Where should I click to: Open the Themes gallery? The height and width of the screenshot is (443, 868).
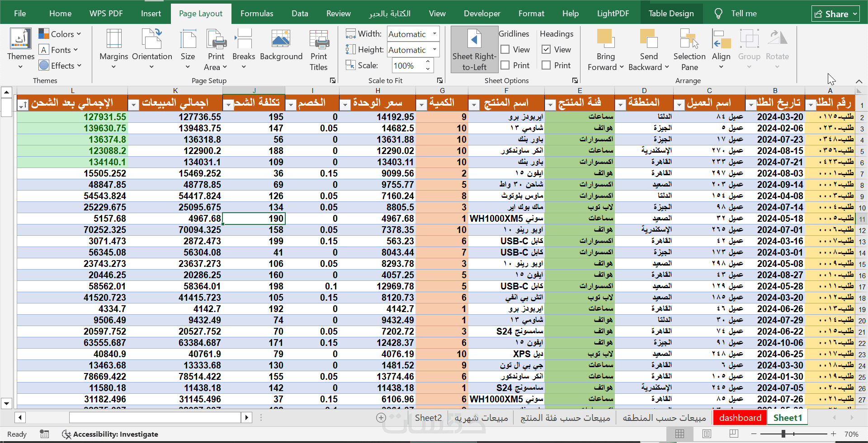click(21, 48)
